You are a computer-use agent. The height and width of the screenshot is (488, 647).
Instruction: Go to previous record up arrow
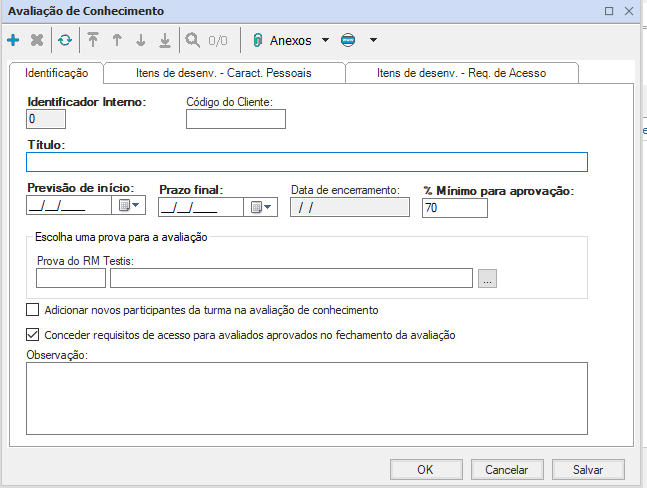pos(117,41)
